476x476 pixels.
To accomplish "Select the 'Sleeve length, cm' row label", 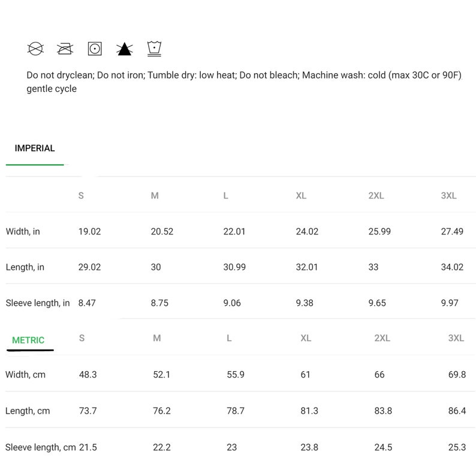I will click(x=40, y=447).
